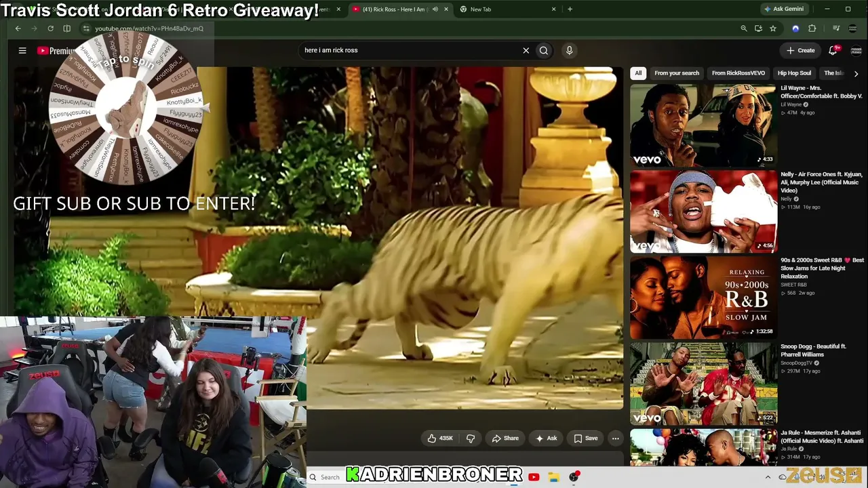Open a new browser tab with plus
This screenshot has height=488, width=868.
tap(570, 9)
